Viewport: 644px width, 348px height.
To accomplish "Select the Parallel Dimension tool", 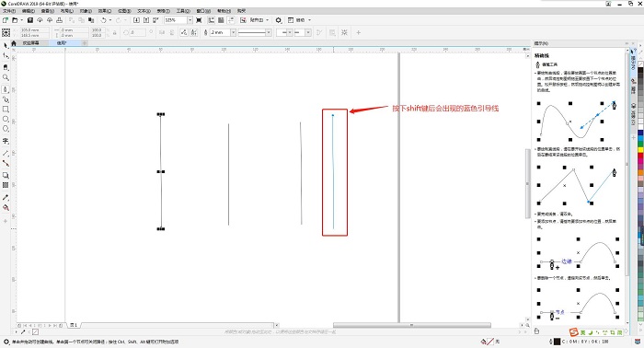I will pos(6,153).
